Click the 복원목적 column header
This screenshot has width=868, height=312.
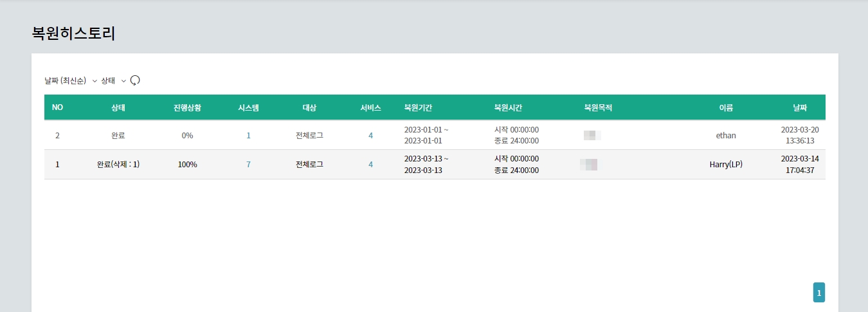coord(597,107)
